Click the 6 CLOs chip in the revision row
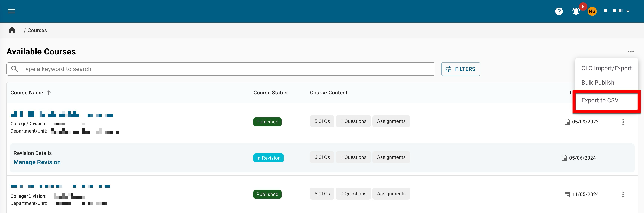644x213 pixels. point(322,157)
